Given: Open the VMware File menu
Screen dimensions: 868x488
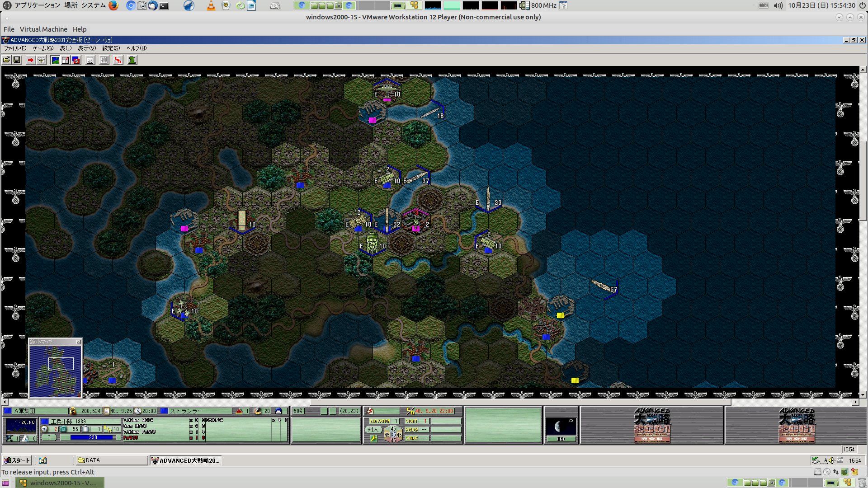Looking at the screenshot, I should pyautogui.click(x=9, y=29).
